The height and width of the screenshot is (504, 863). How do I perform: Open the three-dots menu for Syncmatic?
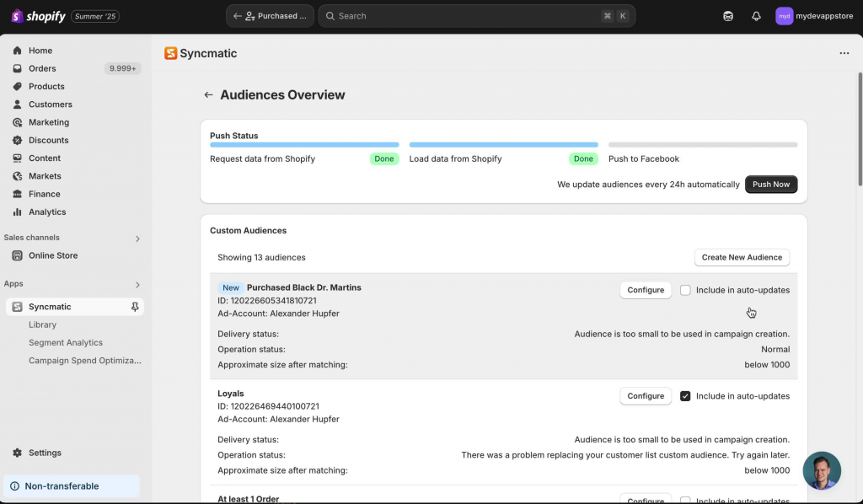pos(844,53)
